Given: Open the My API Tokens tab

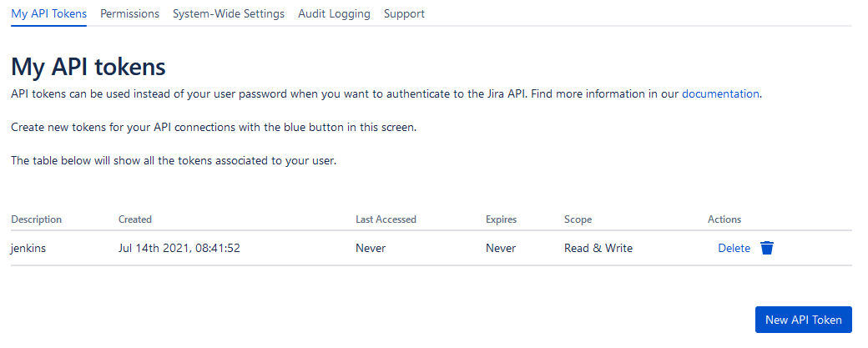Looking at the screenshot, I should pyautogui.click(x=48, y=14).
